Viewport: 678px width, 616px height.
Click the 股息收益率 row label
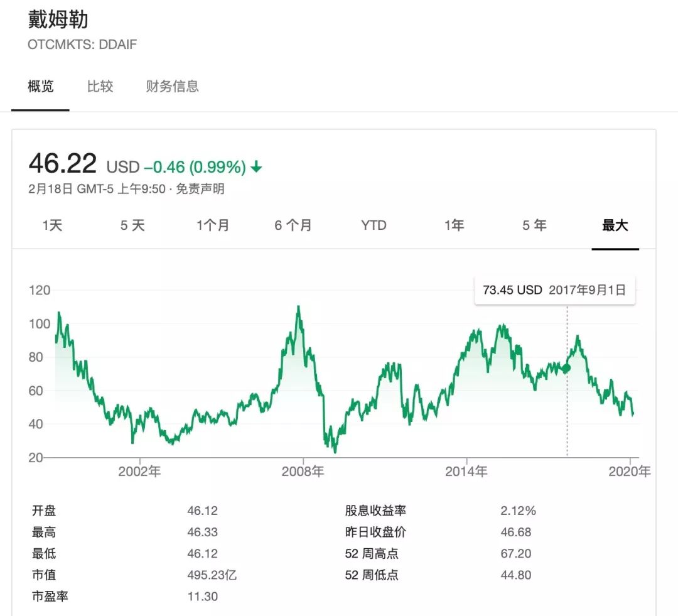click(375, 511)
